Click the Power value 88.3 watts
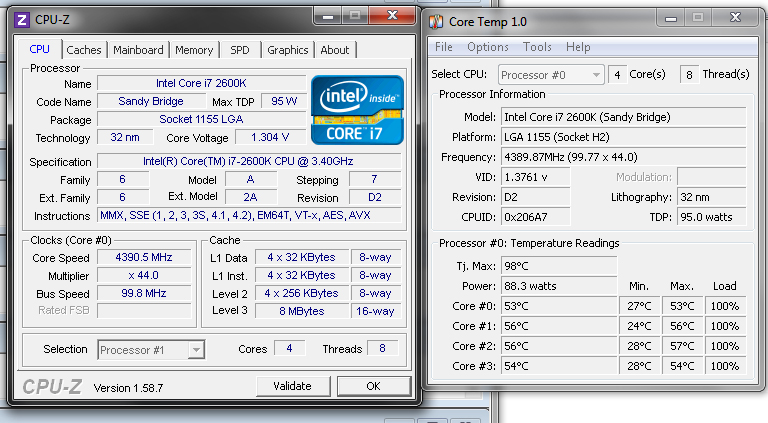768x423 pixels. [559, 286]
